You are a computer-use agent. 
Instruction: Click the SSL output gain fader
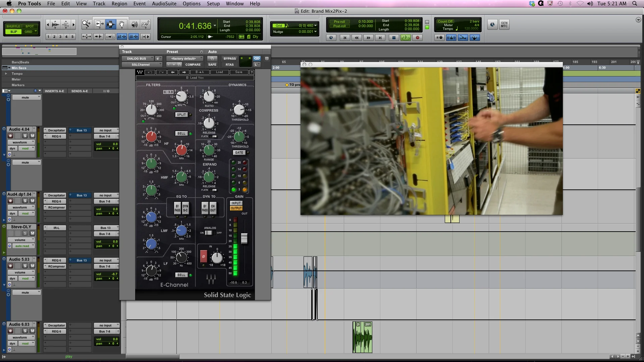[x=244, y=238]
